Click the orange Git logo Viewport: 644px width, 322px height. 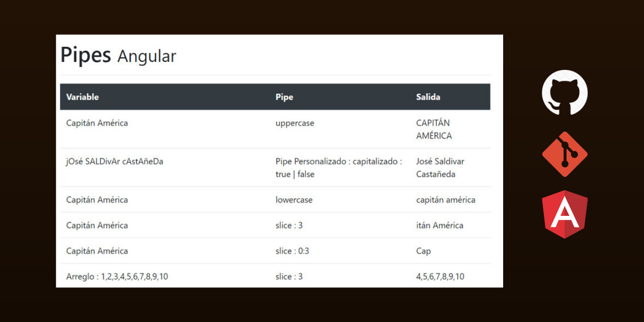pyautogui.click(x=565, y=154)
